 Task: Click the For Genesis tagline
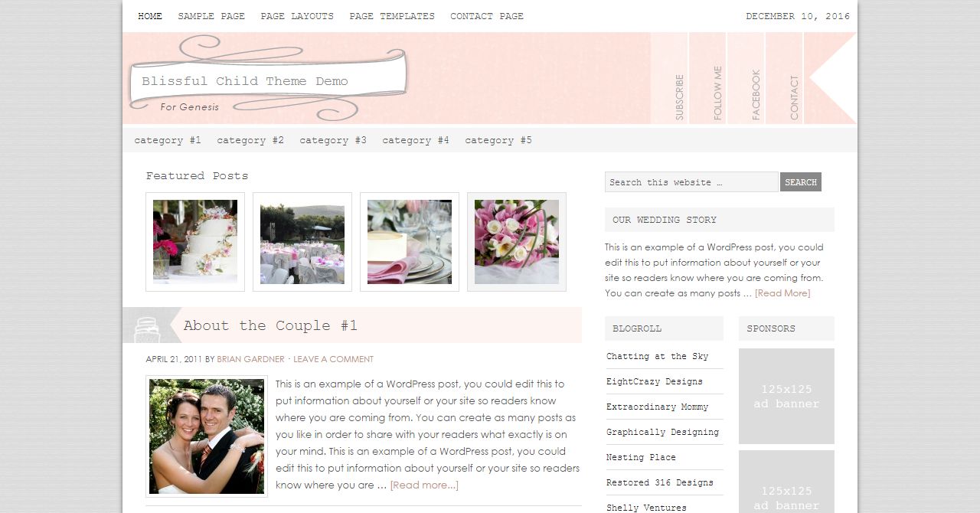pyautogui.click(x=190, y=107)
